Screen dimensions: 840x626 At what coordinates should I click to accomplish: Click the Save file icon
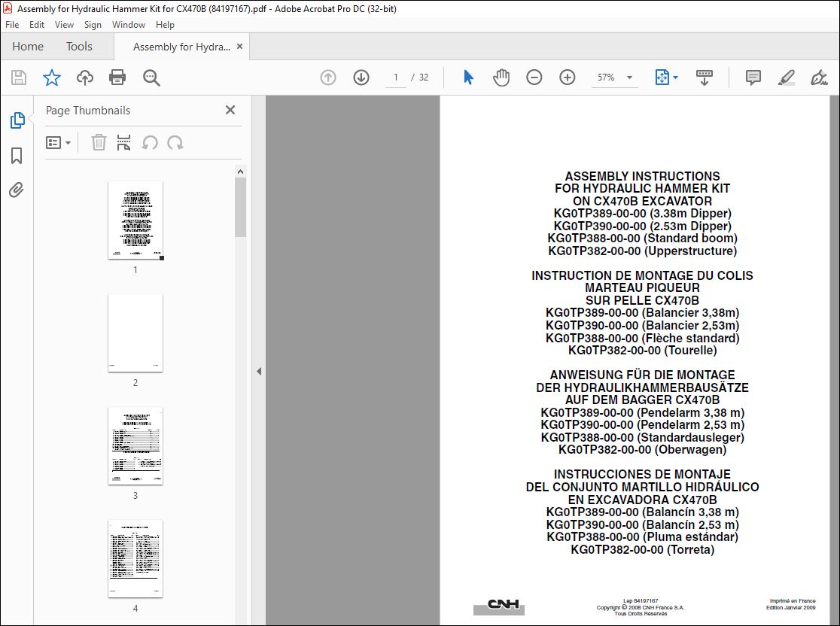click(19, 77)
